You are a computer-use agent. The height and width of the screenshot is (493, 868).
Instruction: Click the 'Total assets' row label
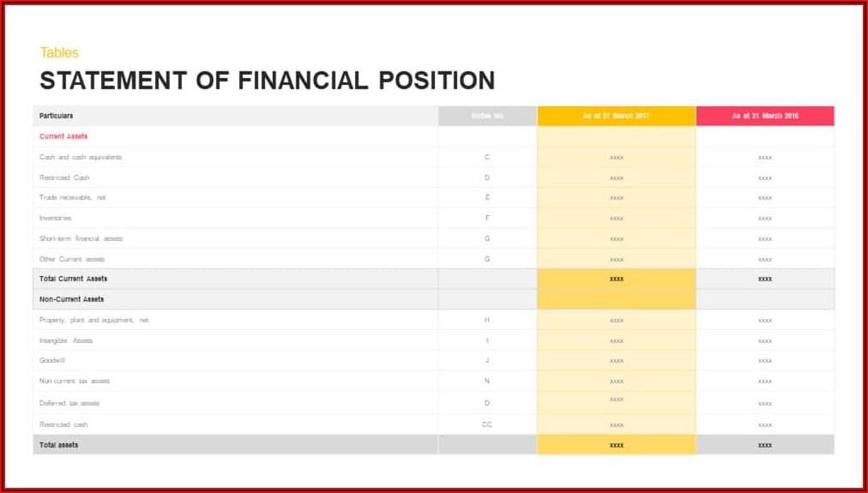click(59, 445)
